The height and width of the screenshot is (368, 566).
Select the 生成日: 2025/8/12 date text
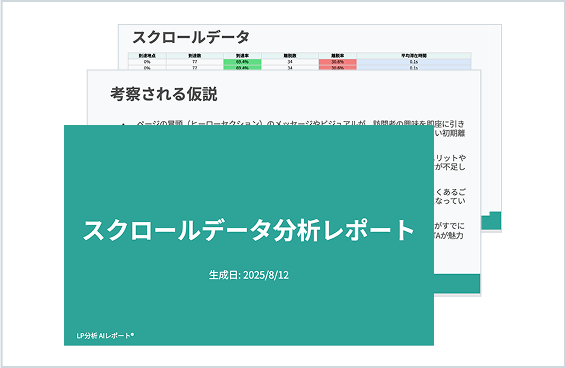(249, 275)
